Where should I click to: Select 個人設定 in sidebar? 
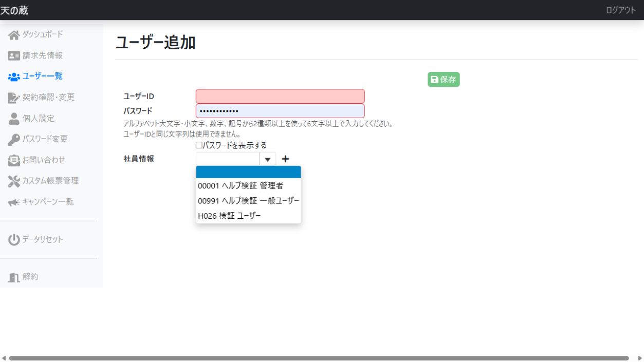click(x=39, y=118)
